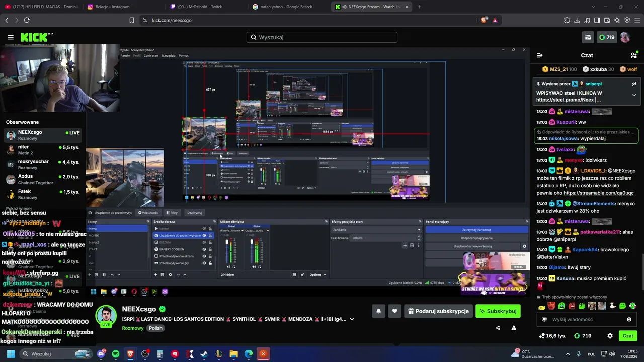644x362 pixels.
Task: Open chat settings gear below message box
Action: click(x=610, y=336)
